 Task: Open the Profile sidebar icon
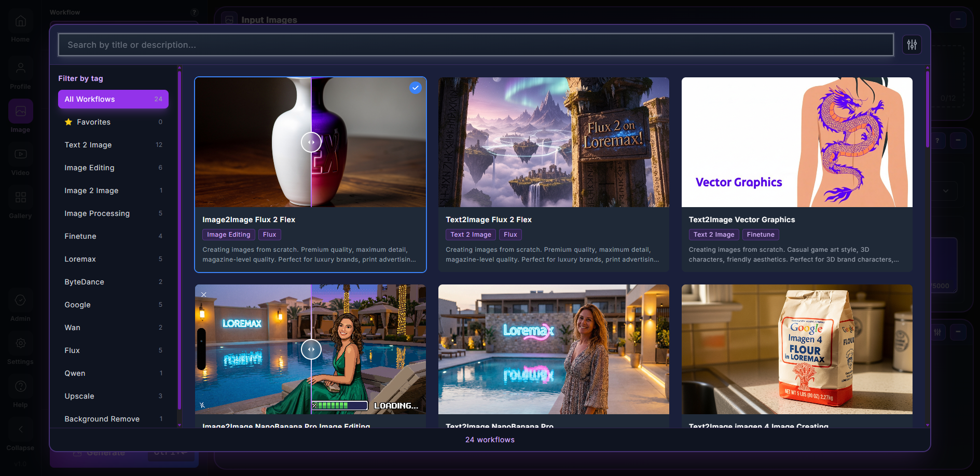pos(20,68)
